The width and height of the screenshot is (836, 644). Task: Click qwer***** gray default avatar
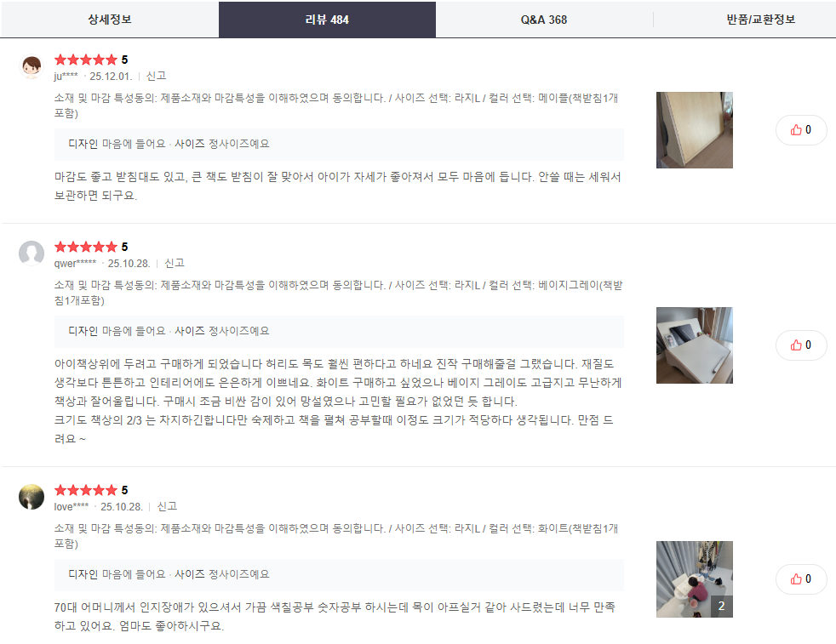[31, 254]
